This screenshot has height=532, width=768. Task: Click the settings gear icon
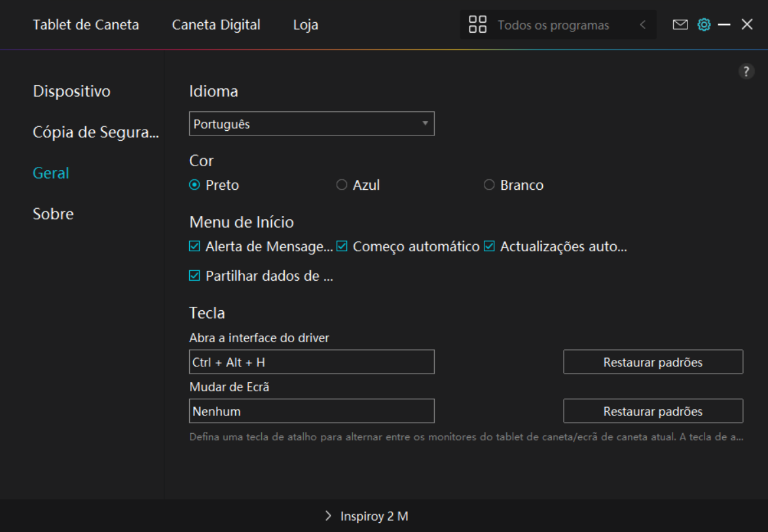click(704, 25)
